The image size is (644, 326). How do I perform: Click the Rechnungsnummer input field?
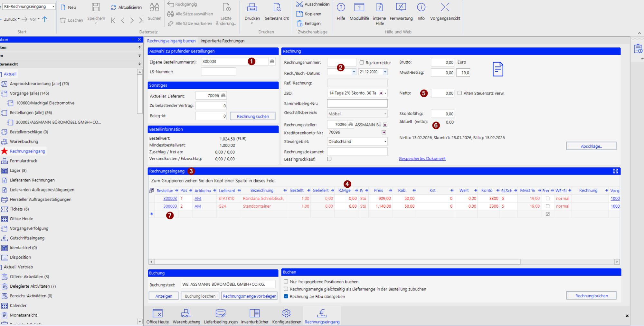[341, 63]
